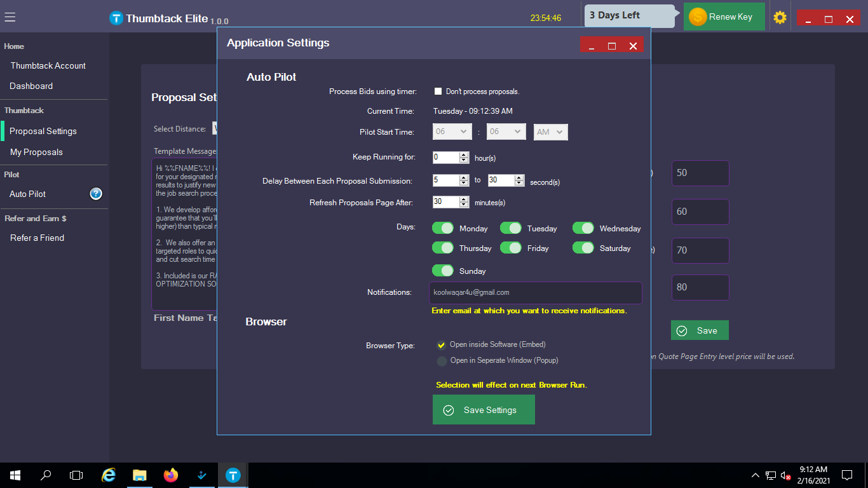Click the Current Time value Tuesday - 09:12:39 AM
This screenshot has height=488, width=868.
pos(473,111)
